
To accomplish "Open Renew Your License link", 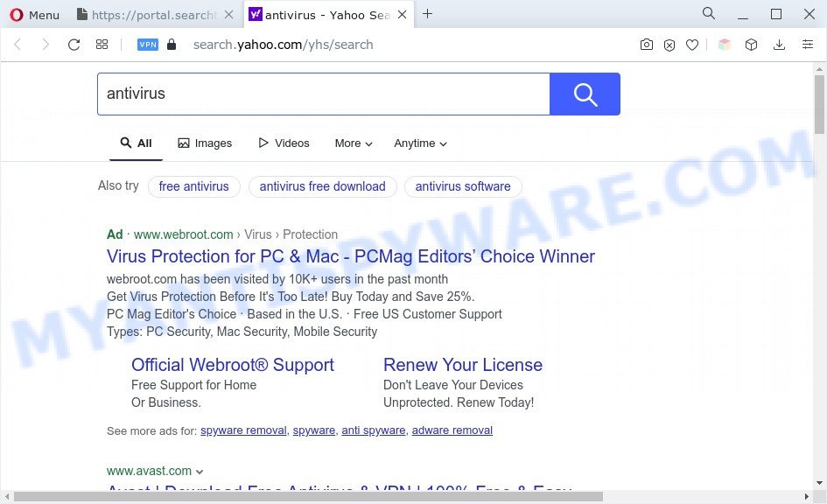I will point(463,365).
